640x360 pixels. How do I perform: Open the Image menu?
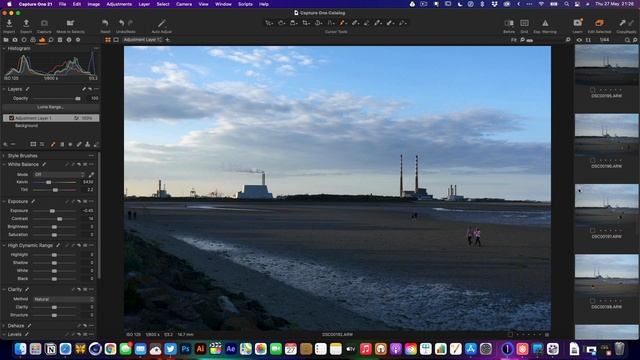coord(93,4)
